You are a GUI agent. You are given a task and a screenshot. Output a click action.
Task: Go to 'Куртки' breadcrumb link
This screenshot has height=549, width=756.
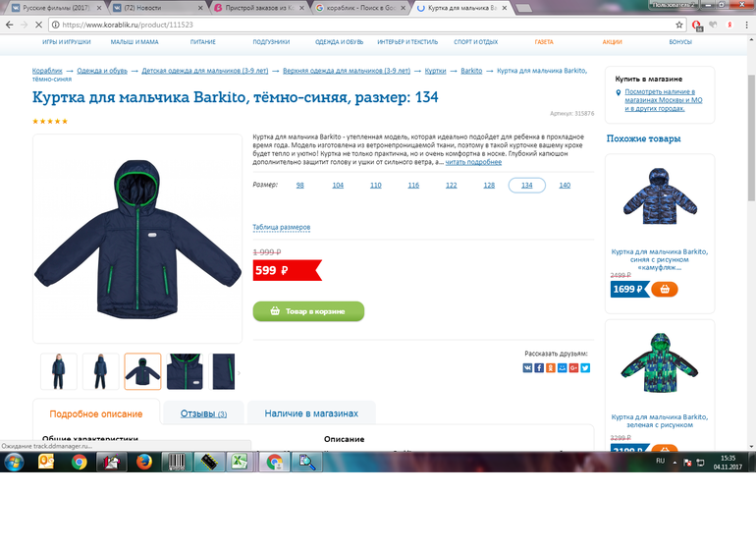click(435, 71)
